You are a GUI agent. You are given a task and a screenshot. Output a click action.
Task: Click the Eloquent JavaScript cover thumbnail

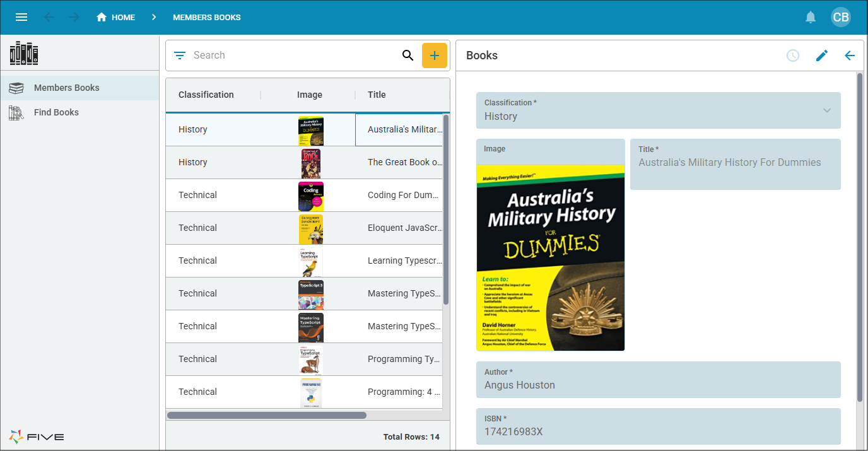pyautogui.click(x=310, y=228)
